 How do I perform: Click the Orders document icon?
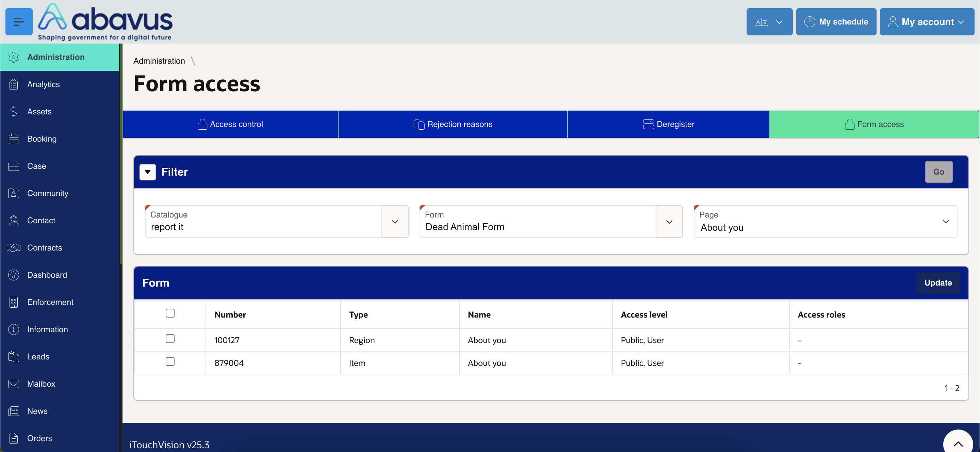click(14, 438)
